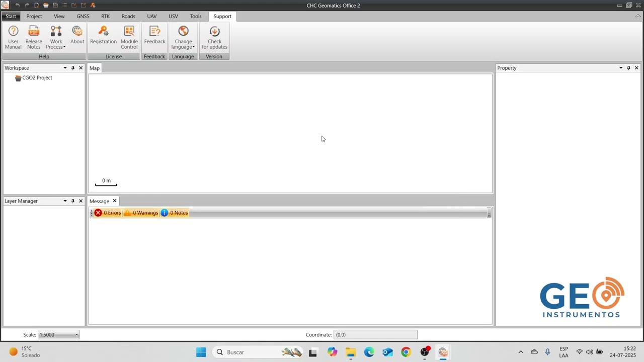Pin the Workspace panel
644x362 pixels.
click(x=72, y=68)
